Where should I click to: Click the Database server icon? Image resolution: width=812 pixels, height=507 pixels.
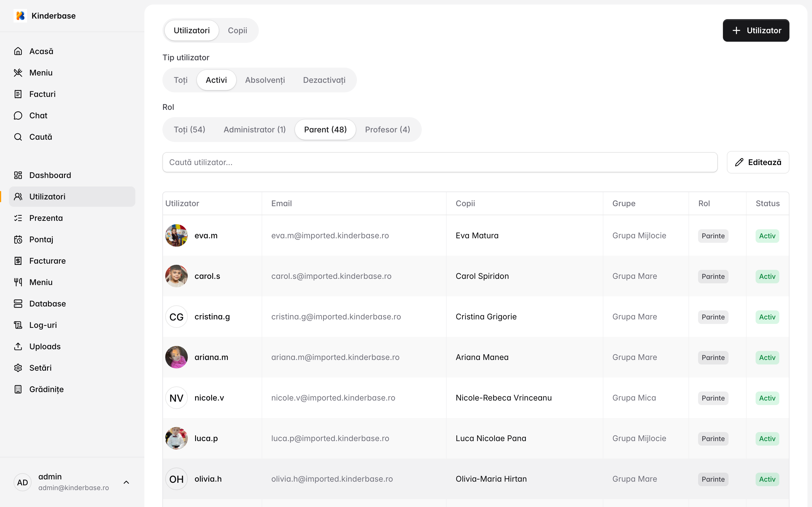[18, 303]
